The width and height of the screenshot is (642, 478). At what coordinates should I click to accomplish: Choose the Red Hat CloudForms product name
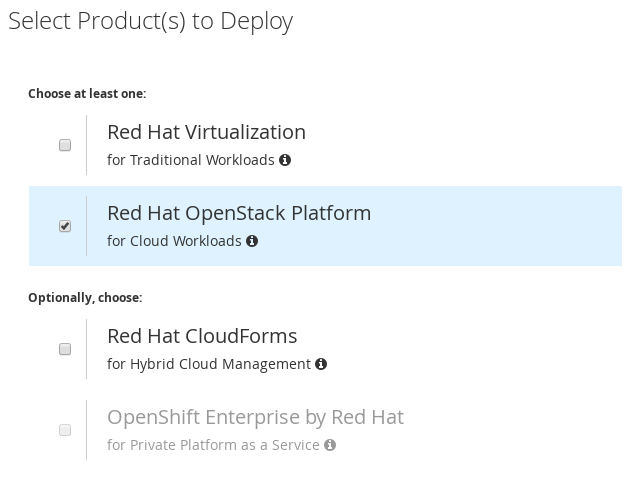[202, 336]
